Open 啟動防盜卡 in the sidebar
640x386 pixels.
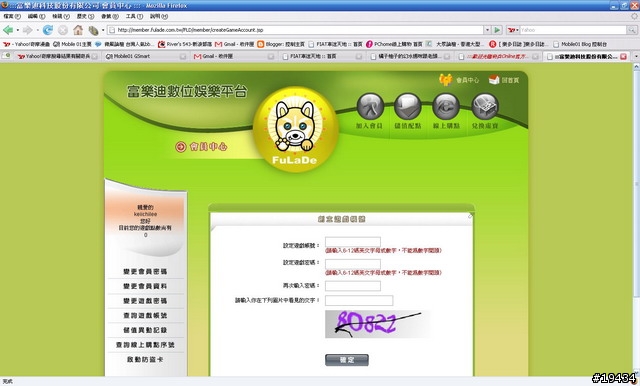[145, 359]
